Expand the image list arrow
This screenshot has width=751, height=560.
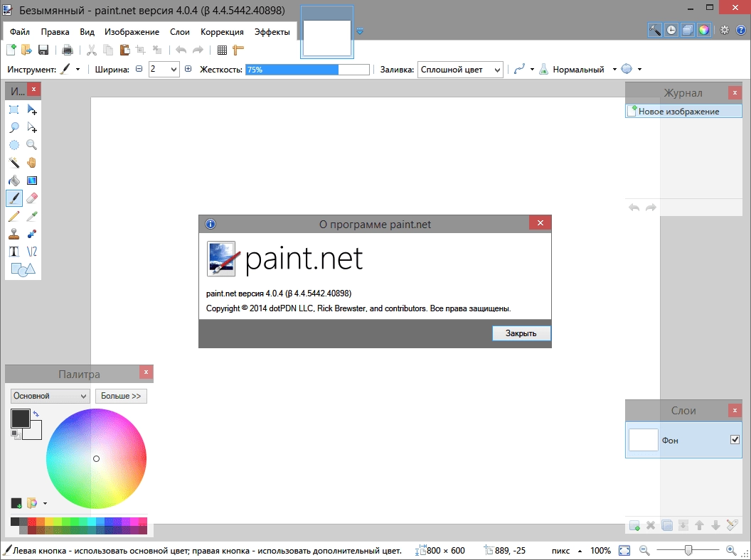point(360,31)
